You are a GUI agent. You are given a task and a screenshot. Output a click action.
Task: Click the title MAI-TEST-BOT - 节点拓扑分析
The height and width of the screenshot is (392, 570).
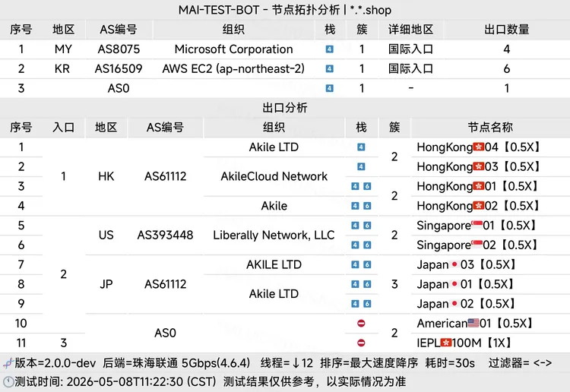click(x=259, y=10)
